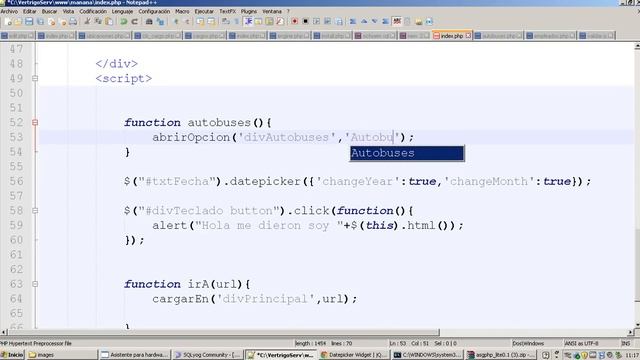The height and width of the screenshot is (360, 640).
Task: Open the Ventana menu
Action: (271, 11)
